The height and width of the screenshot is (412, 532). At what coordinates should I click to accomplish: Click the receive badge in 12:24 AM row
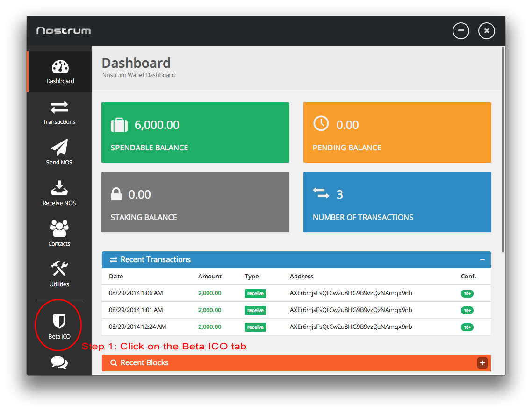point(256,327)
